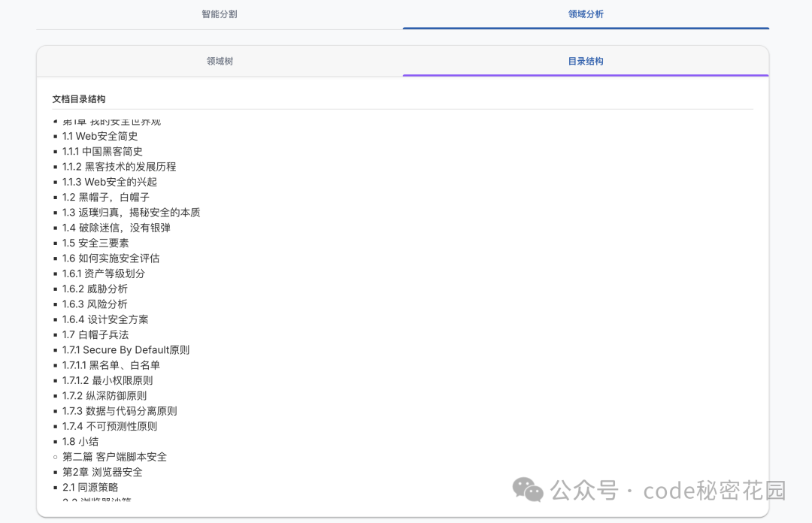The image size is (812, 523).
Task: Click 1.1.3 Web安全的兴起 entry
Action: click(110, 182)
